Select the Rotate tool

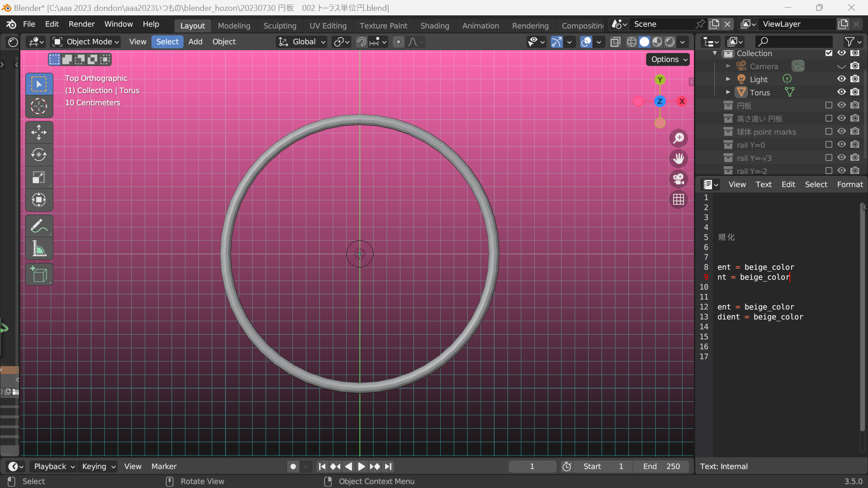pyautogui.click(x=39, y=155)
